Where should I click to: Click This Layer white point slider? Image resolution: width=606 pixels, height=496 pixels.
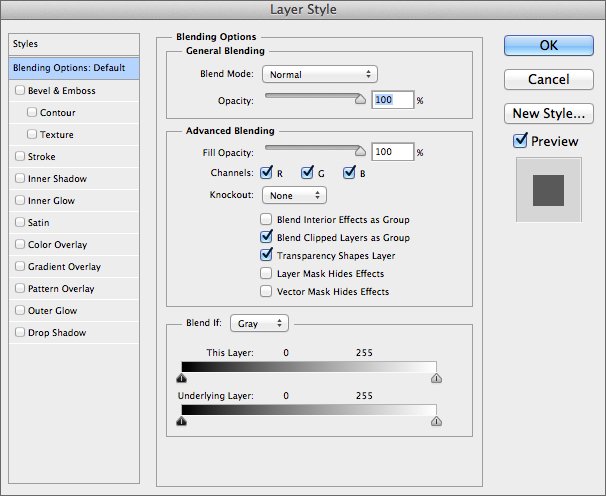click(x=436, y=378)
